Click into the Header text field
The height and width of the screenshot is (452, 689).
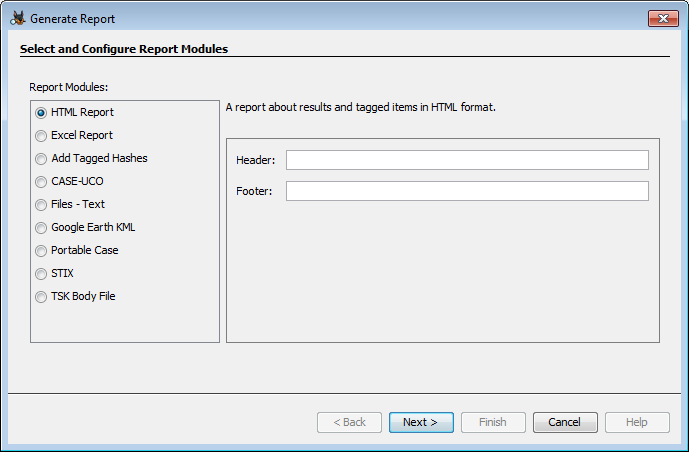click(x=467, y=160)
